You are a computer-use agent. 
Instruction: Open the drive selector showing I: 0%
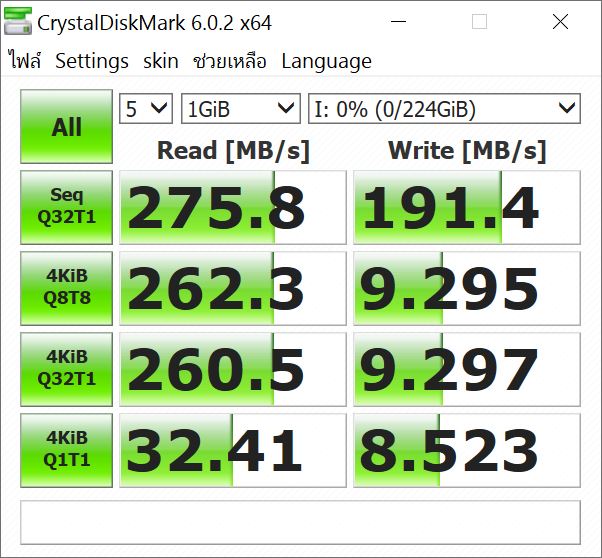coord(444,108)
